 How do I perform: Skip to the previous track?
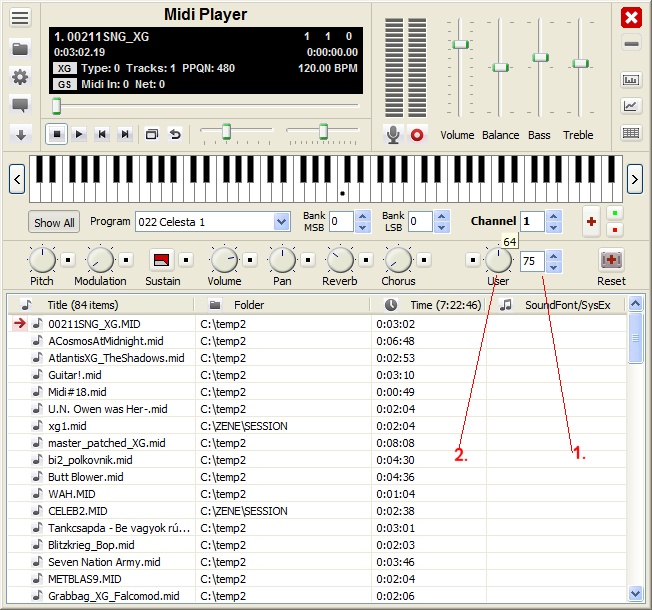(102, 134)
